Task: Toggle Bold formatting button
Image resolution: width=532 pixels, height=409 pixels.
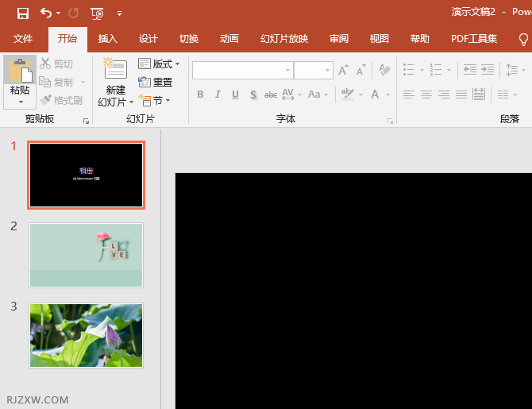Action: coord(200,95)
